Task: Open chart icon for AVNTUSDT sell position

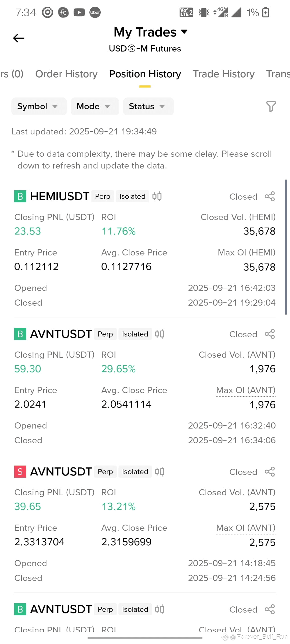Action: click(160, 472)
